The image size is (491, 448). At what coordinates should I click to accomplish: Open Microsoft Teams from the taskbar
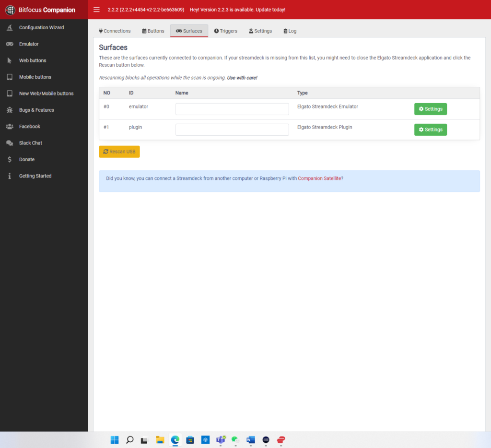pos(221,440)
